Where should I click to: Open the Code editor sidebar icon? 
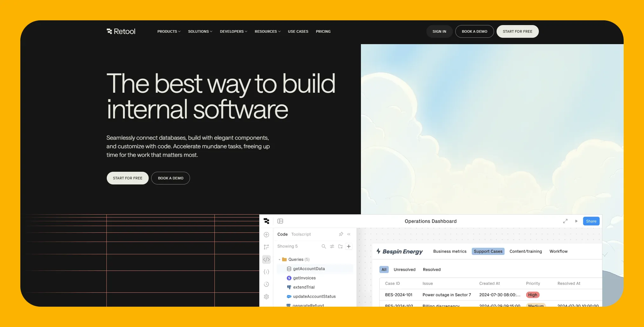(x=266, y=259)
